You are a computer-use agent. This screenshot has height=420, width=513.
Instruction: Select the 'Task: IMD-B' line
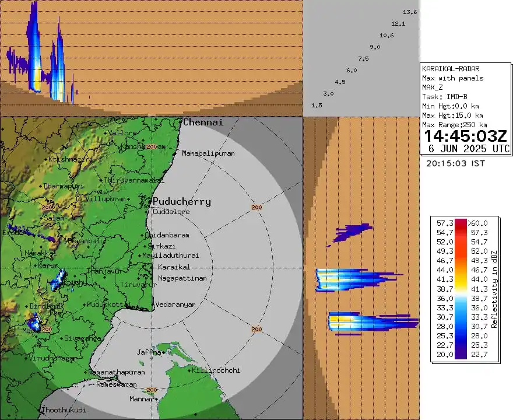(445, 97)
